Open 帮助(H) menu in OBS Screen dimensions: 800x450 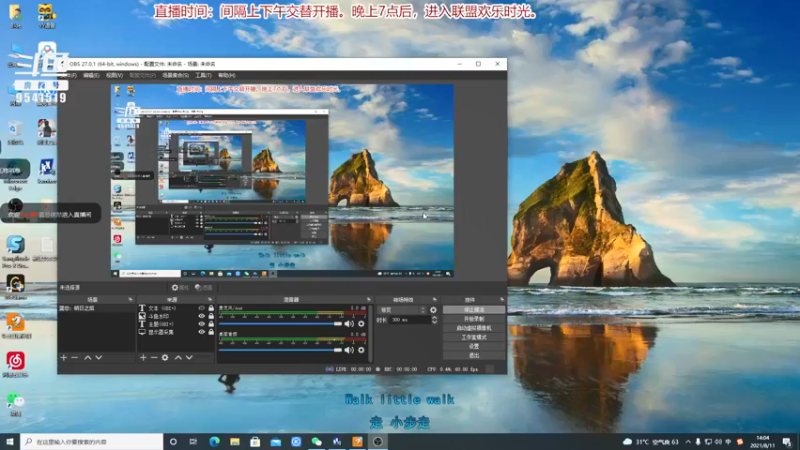point(227,75)
